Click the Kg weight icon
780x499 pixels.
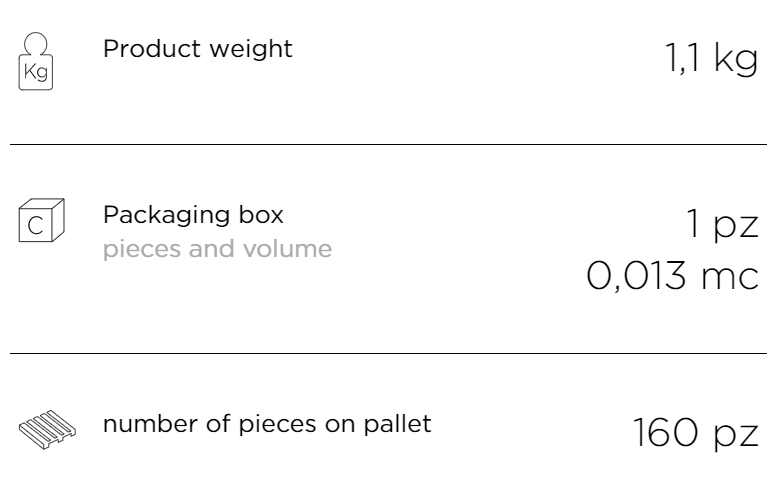(36, 61)
